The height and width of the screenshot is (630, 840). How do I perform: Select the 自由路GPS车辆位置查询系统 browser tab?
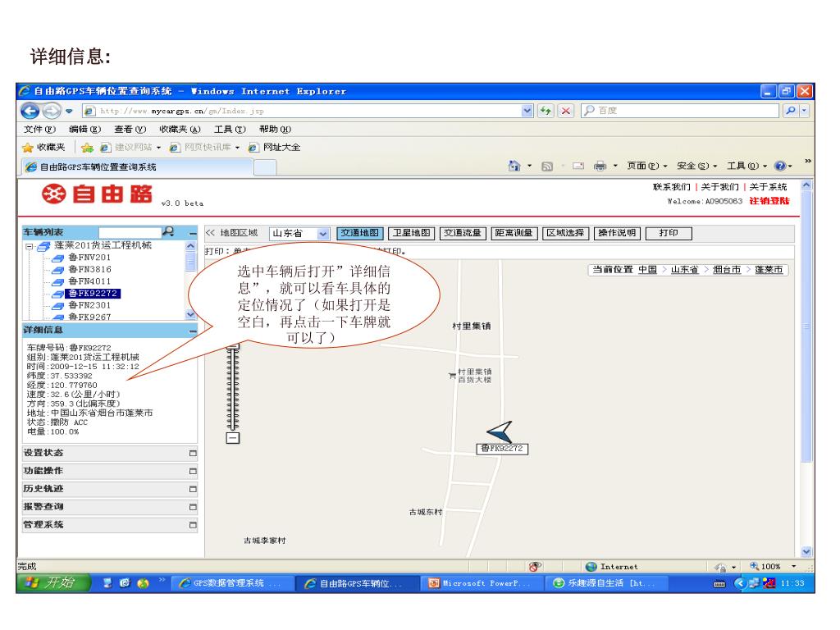[137, 167]
